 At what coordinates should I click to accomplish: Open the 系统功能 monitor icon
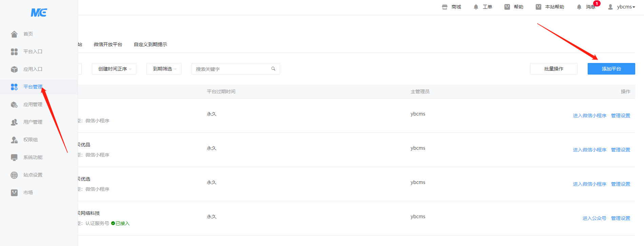pyautogui.click(x=14, y=157)
